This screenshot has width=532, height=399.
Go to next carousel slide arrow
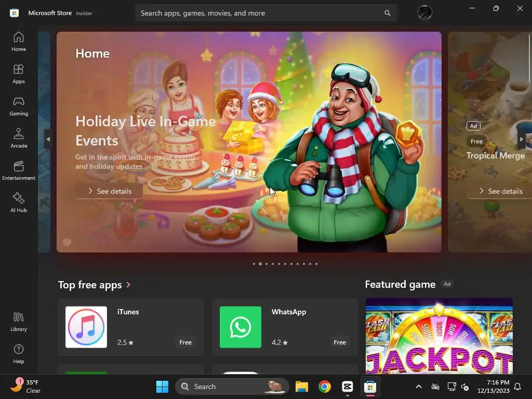(522, 139)
